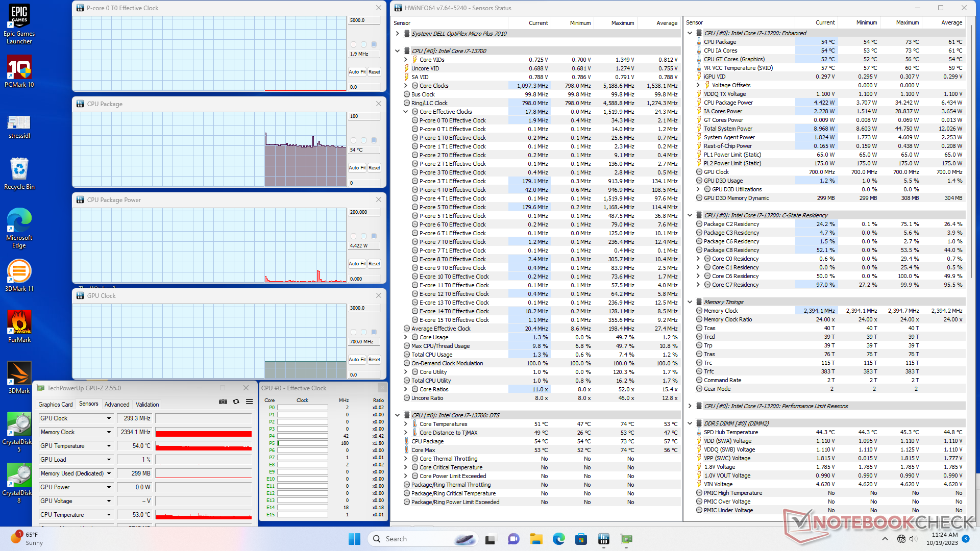The image size is (980, 551).
Task: Open the network tray icon
Action: point(901,539)
